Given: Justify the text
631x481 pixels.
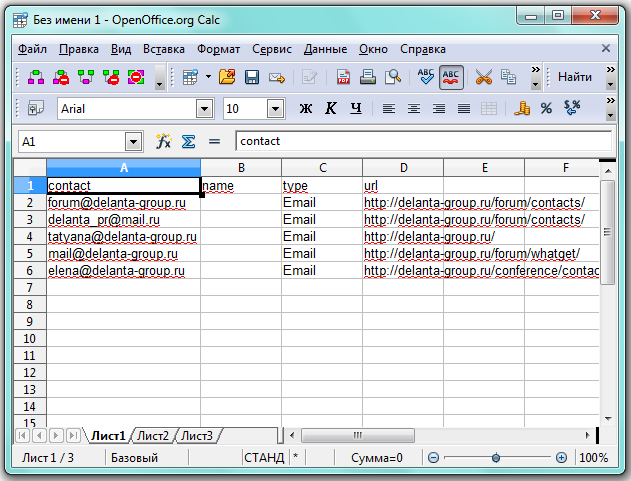Looking at the screenshot, I should coord(464,108).
